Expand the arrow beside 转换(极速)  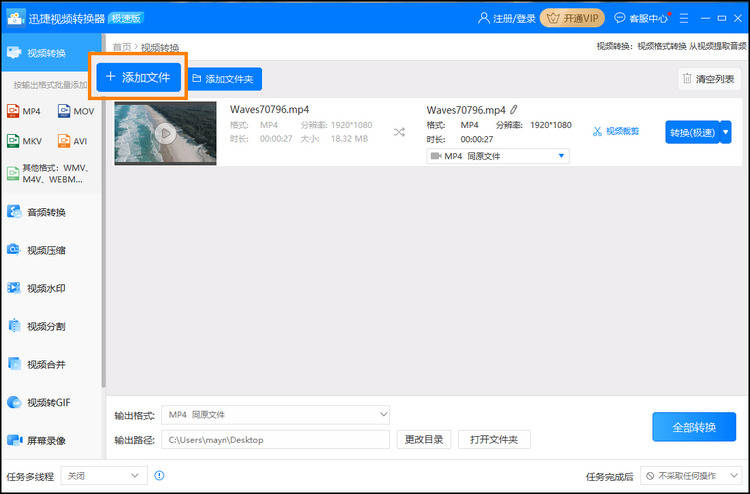click(726, 132)
